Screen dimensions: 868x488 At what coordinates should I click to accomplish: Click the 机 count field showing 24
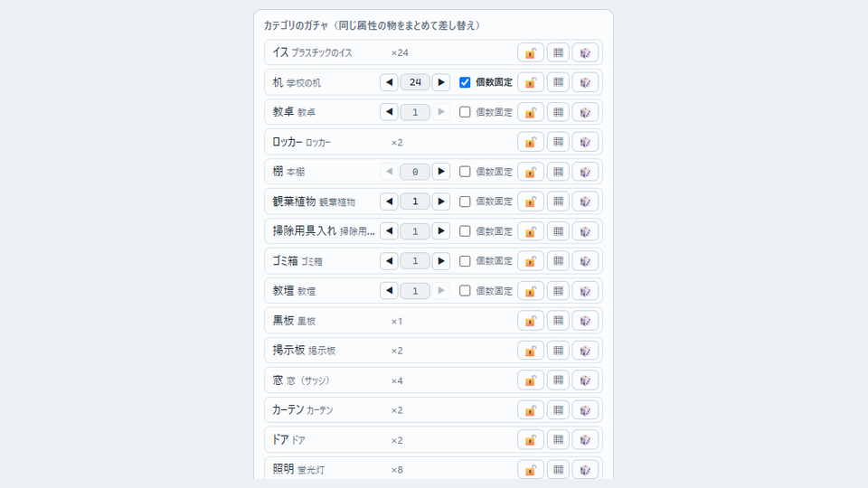point(415,82)
